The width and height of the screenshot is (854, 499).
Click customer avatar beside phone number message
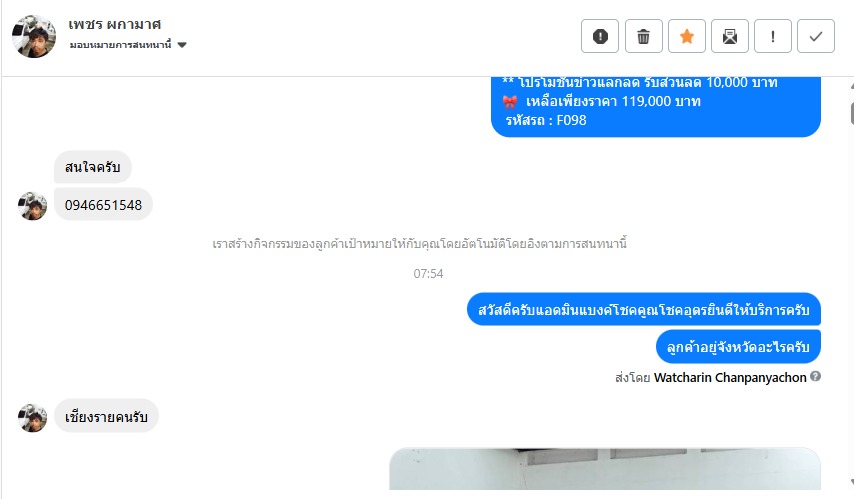tap(33, 206)
